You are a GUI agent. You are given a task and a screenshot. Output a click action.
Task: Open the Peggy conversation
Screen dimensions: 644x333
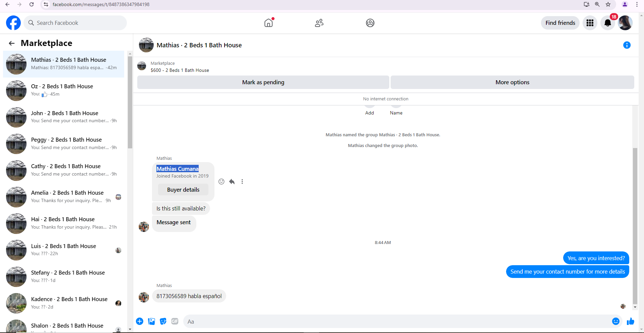(64, 144)
